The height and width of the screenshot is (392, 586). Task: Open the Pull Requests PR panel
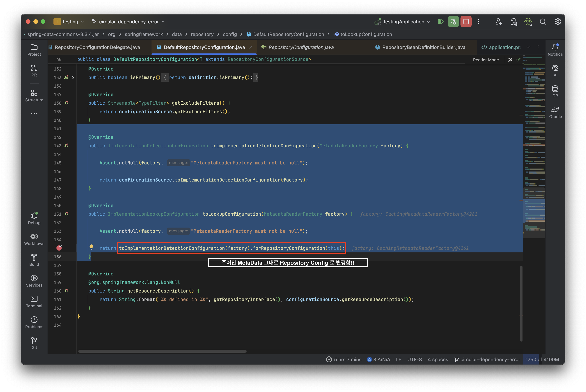point(34,71)
